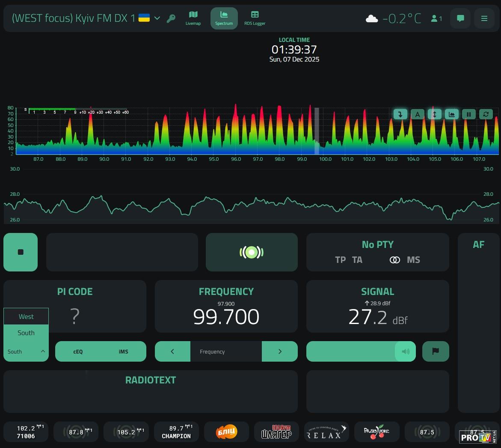Click the flag icon button

436,351
